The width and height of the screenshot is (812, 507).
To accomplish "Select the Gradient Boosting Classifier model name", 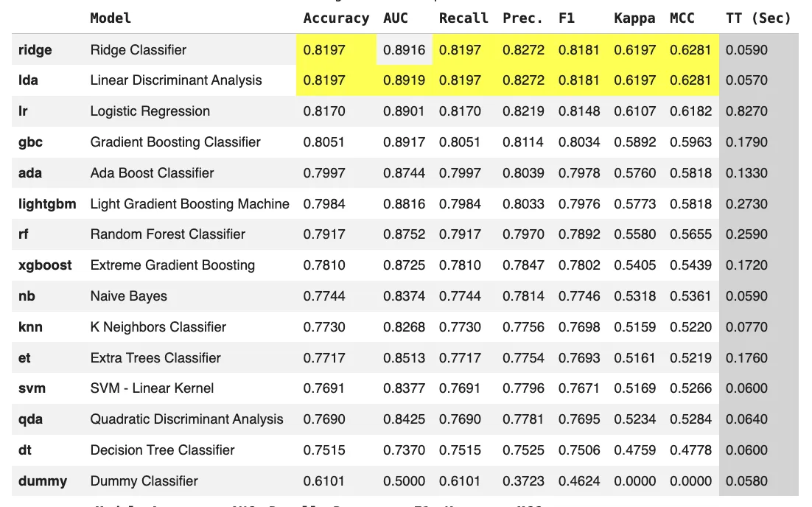I will point(175,142).
